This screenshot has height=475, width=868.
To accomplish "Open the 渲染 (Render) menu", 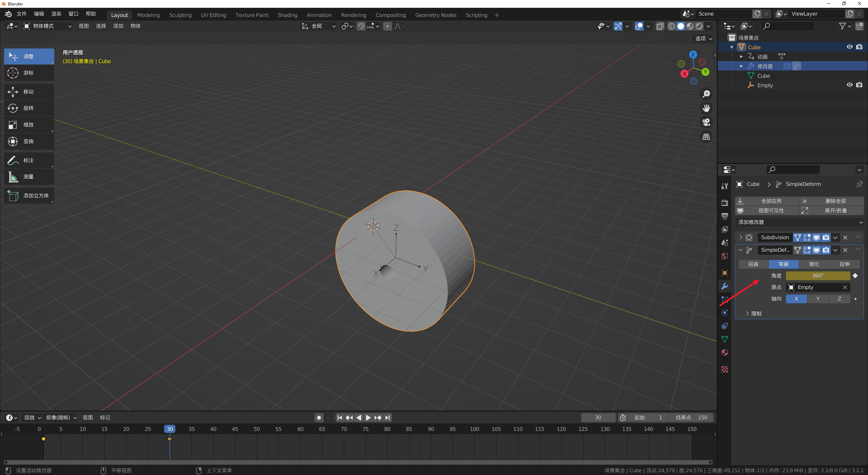I will point(56,14).
